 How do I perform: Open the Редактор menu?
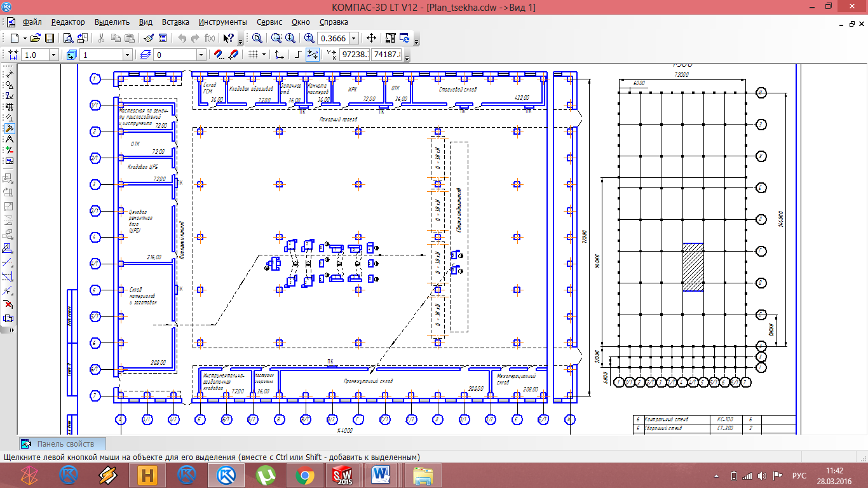tap(68, 22)
